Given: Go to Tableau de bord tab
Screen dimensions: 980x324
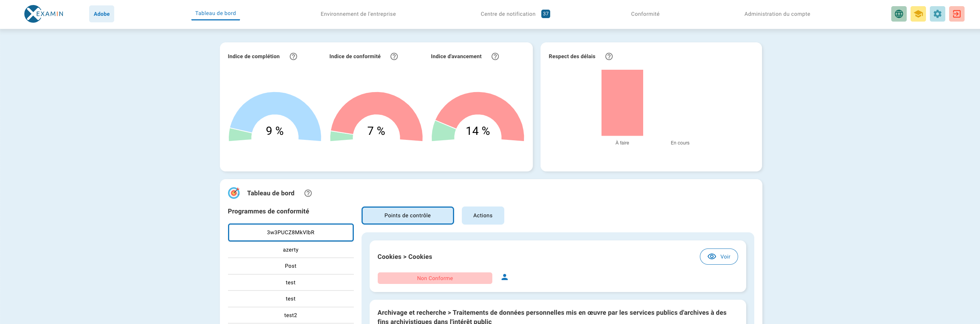Looking at the screenshot, I should click(x=215, y=13).
